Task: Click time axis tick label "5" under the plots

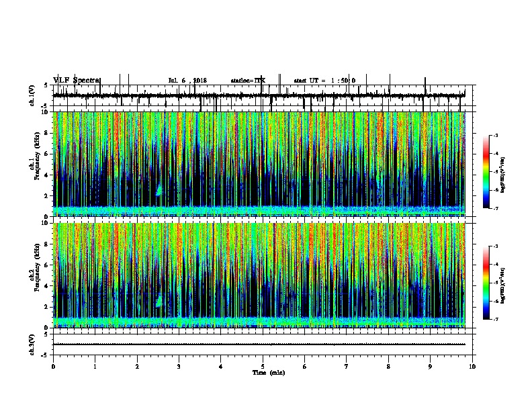Action: tap(263, 367)
